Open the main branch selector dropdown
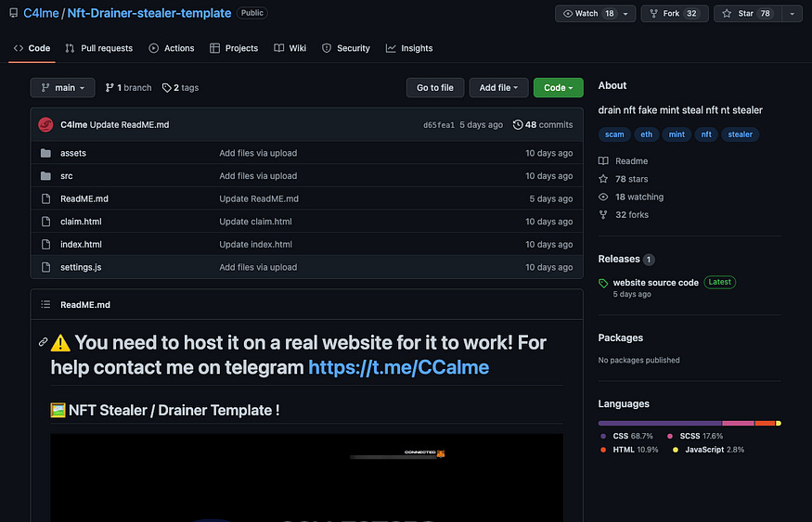The height and width of the screenshot is (522, 812). tap(63, 88)
